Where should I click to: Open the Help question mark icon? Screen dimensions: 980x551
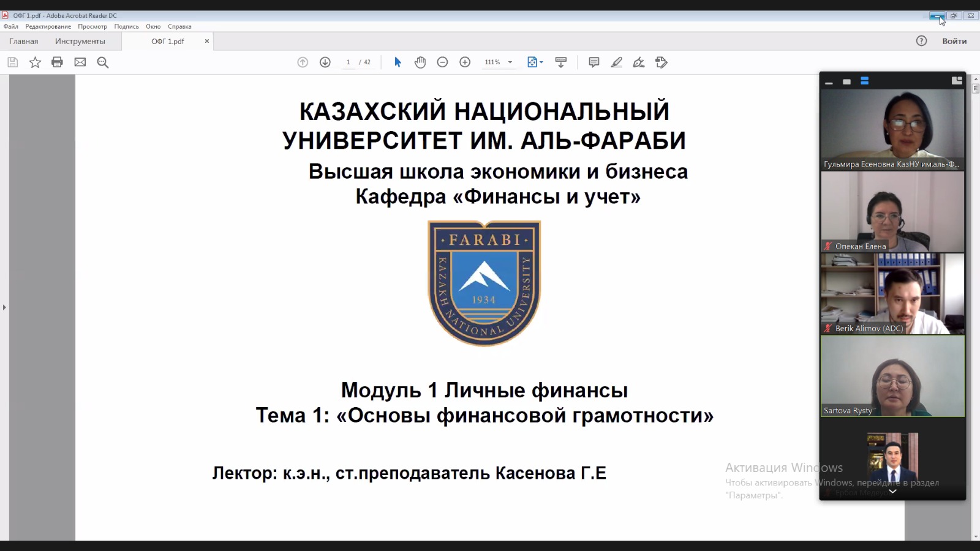(921, 41)
